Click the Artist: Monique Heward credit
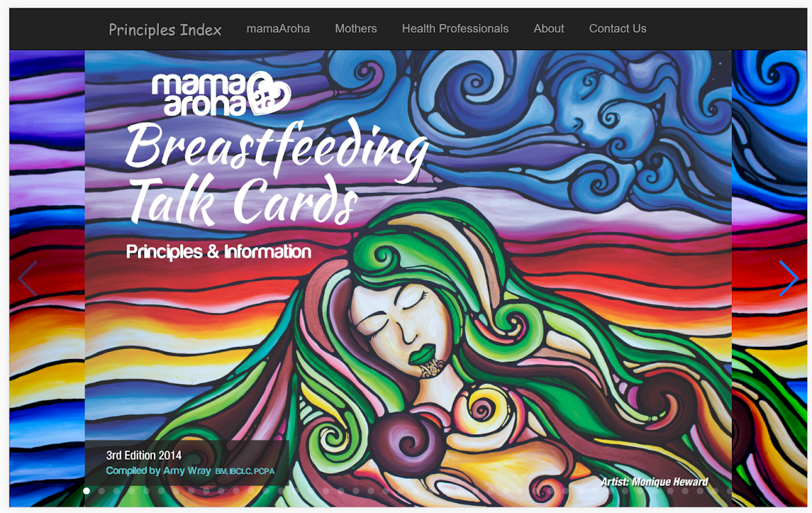The image size is (812, 513). [654, 482]
